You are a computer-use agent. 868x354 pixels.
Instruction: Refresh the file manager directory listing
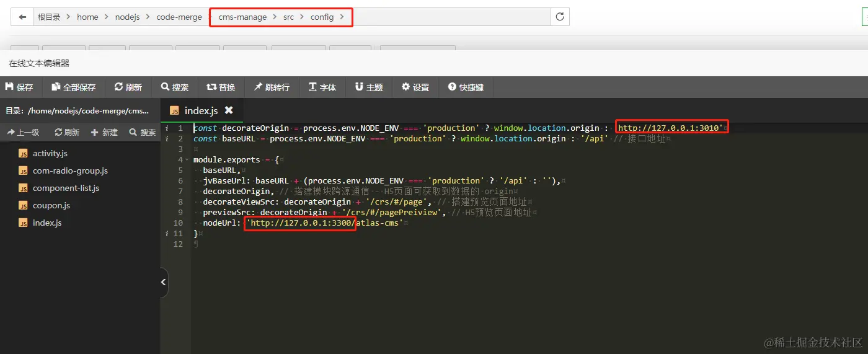click(x=560, y=17)
